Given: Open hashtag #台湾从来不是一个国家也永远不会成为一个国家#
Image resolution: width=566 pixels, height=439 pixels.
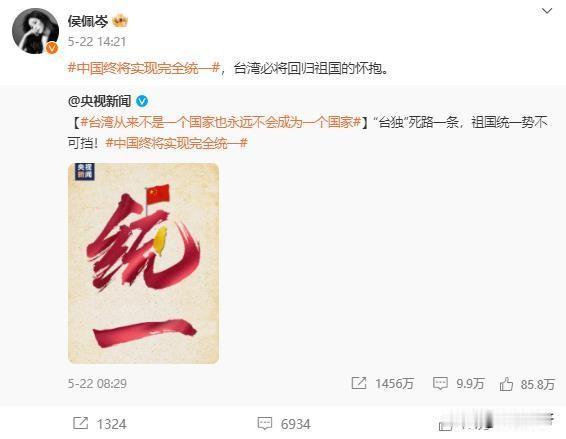Looking at the screenshot, I should [x=221, y=122].
